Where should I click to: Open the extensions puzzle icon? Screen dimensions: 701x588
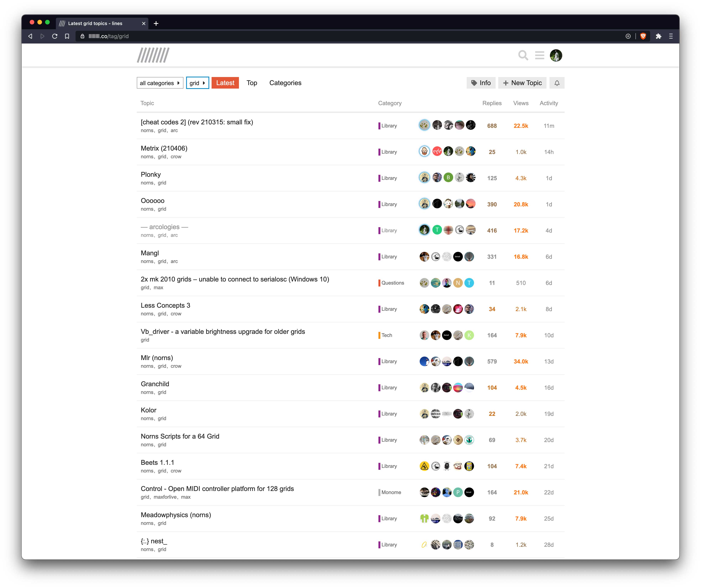658,36
